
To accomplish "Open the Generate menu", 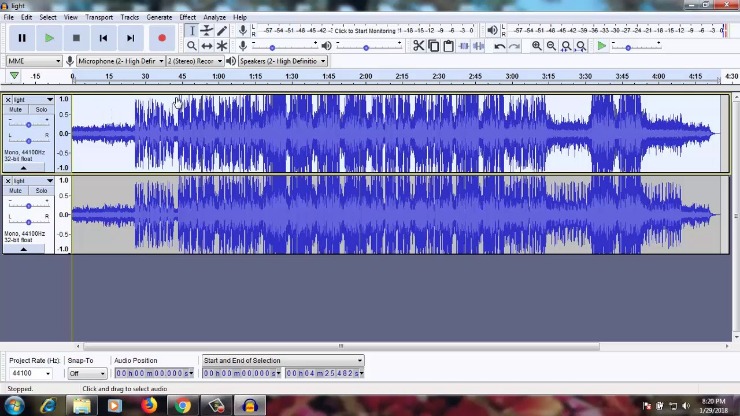I will tap(159, 17).
